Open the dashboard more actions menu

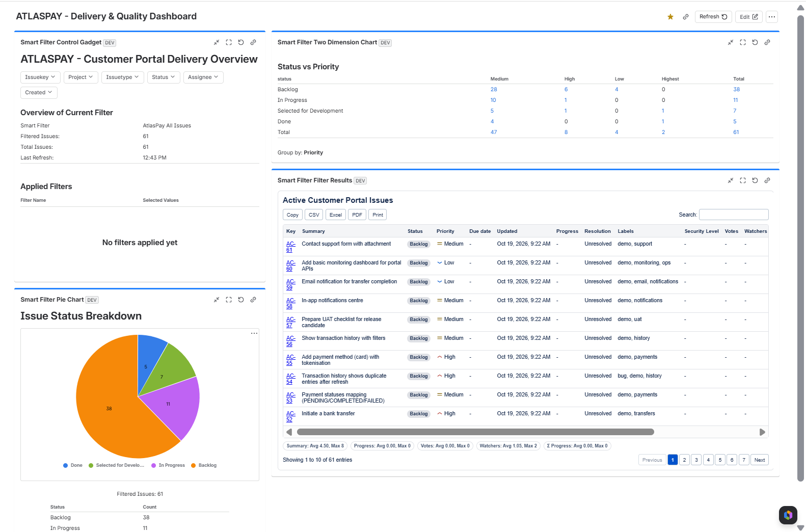tap(772, 17)
